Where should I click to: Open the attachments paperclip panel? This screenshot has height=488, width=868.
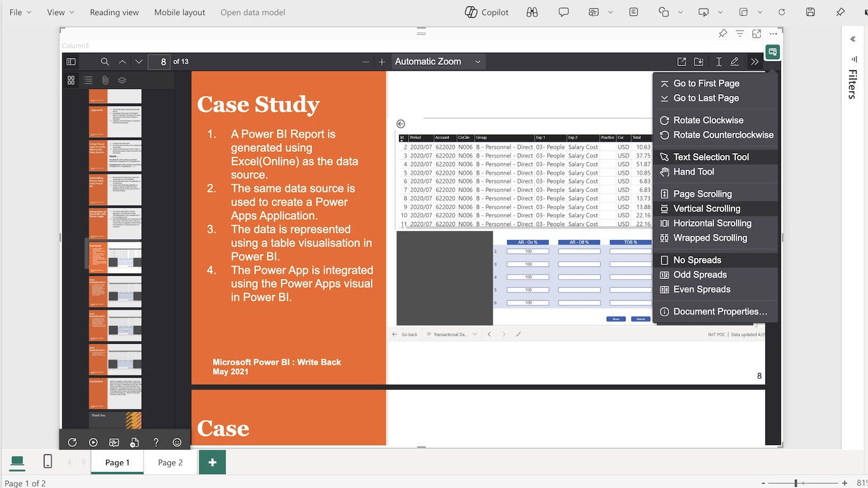tap(105, 80)
